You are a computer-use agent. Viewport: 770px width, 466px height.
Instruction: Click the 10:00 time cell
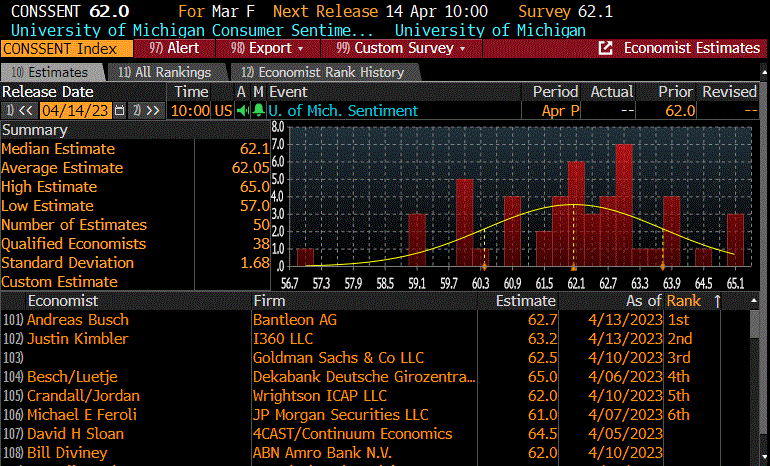[191, 111]
